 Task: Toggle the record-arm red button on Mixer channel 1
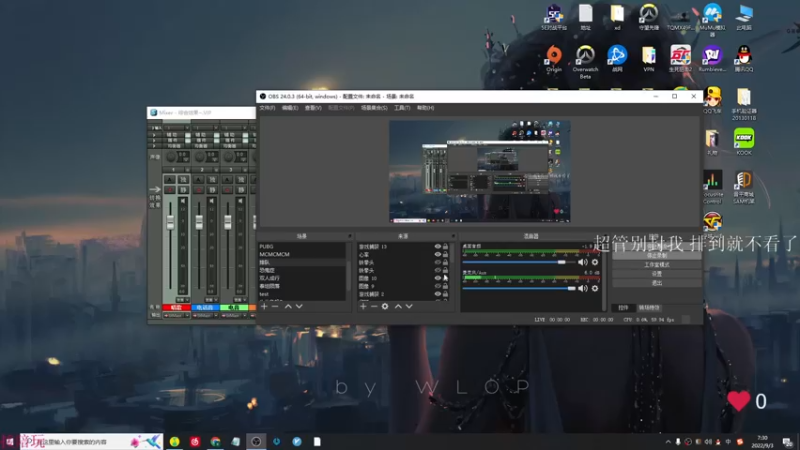point(169,190)
